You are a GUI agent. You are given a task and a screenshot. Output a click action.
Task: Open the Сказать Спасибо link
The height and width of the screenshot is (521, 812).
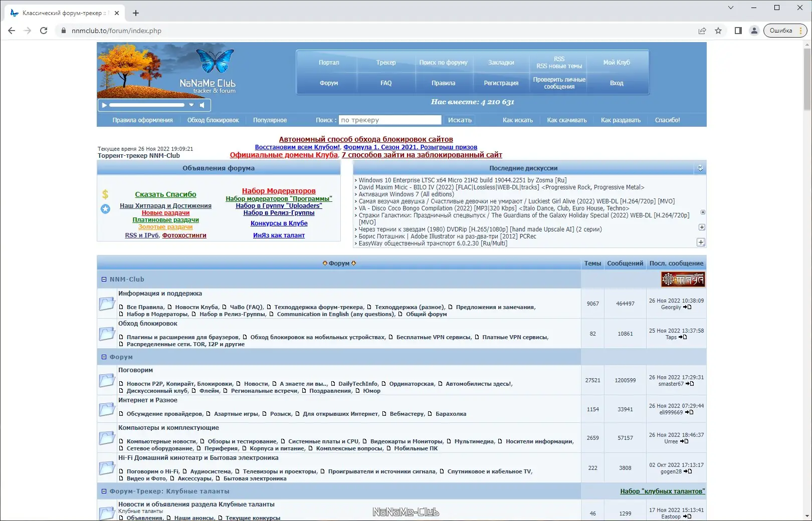click(x=165, y=194)
